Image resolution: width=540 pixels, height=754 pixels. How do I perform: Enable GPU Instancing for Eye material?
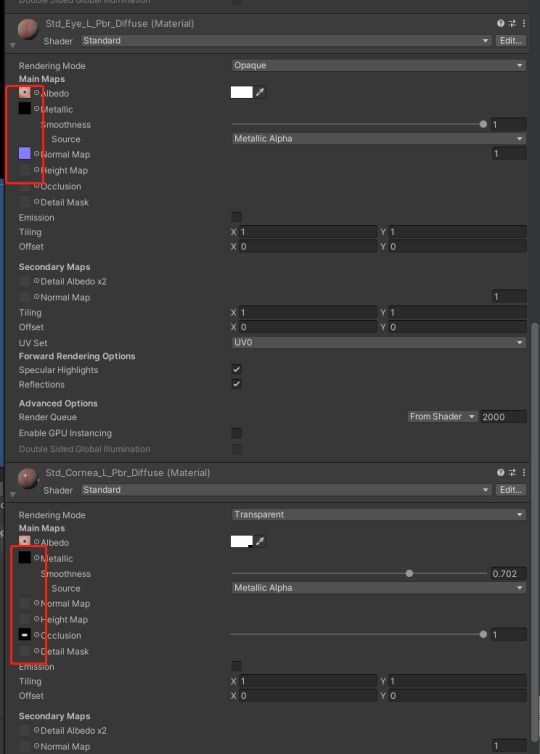[236, 433]
